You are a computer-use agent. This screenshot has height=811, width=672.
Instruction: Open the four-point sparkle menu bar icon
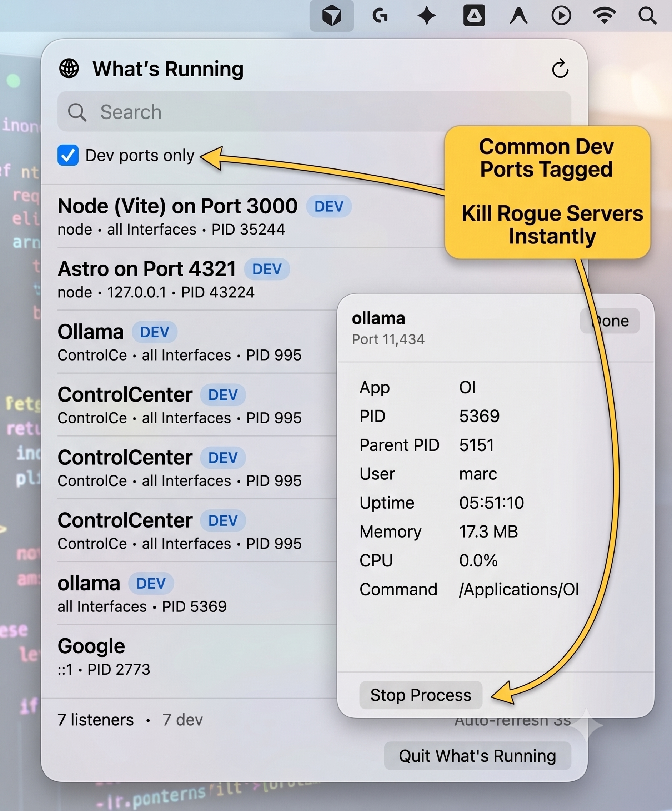tap(426, 16)
